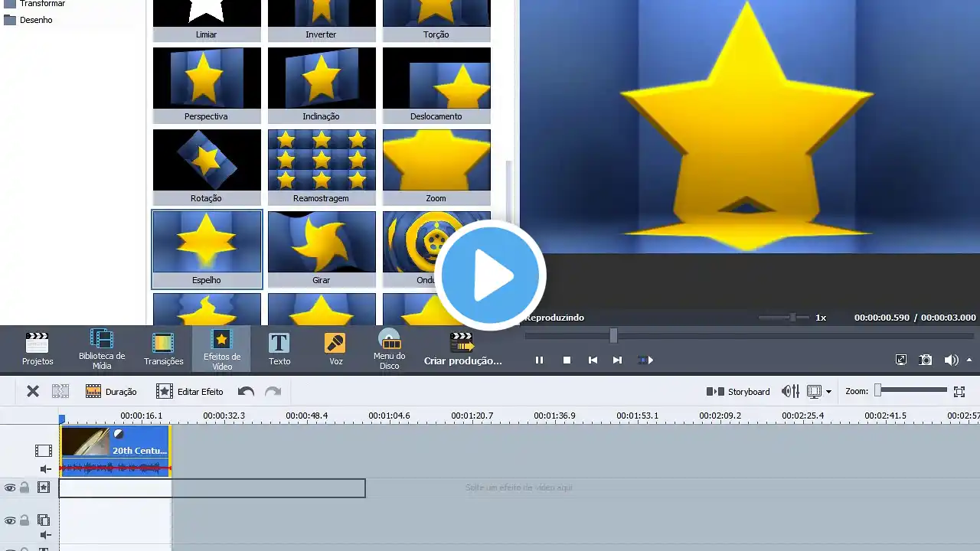The height and width of the screenshot is (551, 980).
Task: Click the next scene playback icon
Action: point(646,360)
